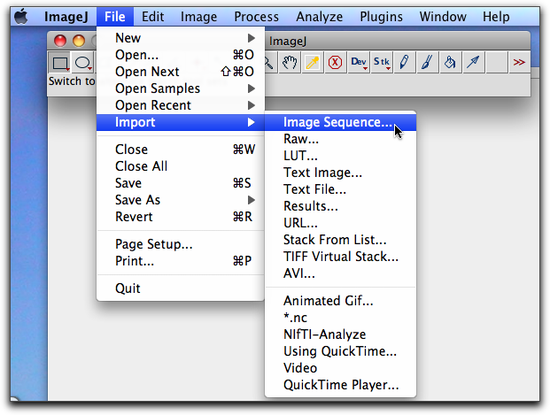Open the Plugins menu

[381, 16]
